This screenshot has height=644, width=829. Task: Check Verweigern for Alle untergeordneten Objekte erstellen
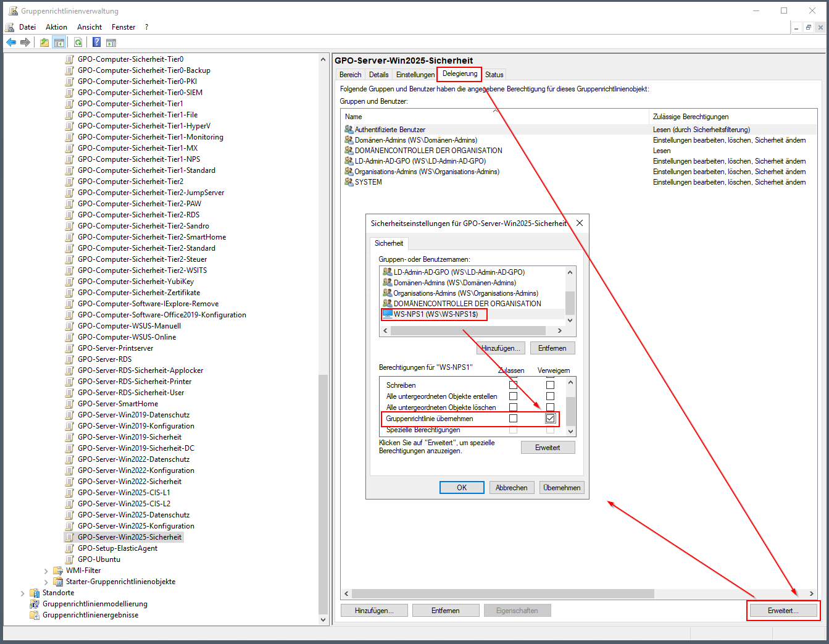coord(550,396)
